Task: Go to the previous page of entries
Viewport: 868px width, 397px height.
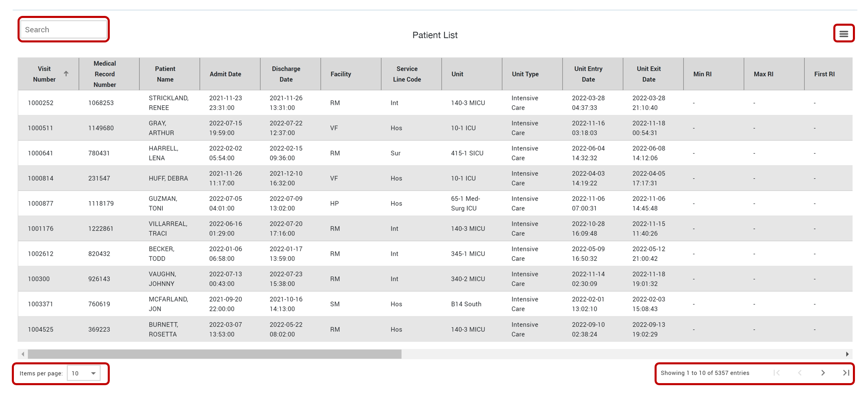Action: pos(800,373)
